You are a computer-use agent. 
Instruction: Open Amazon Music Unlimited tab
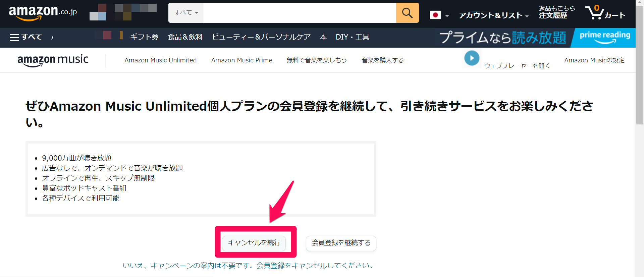pos(160,60)
